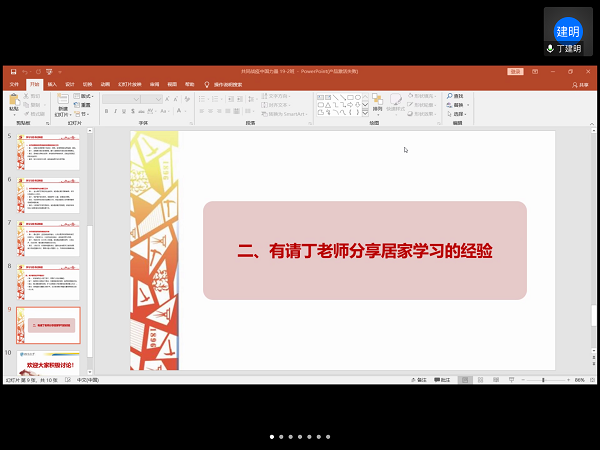Image resolution: width=600 pixels, height=450 pixels.
Task: Toggle Underline formatting button
Action: [122, 111]
